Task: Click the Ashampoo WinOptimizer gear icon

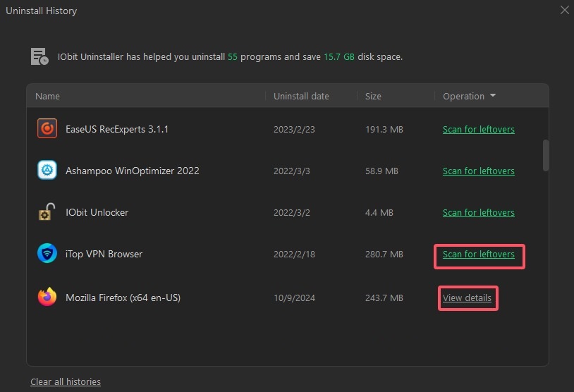Action: 47,170
